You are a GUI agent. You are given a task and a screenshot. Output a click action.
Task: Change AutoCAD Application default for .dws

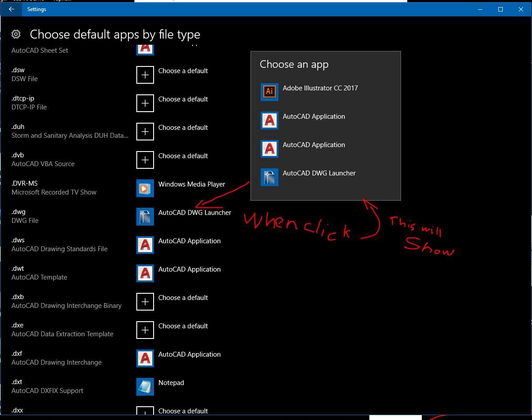(x=189, y=241)
